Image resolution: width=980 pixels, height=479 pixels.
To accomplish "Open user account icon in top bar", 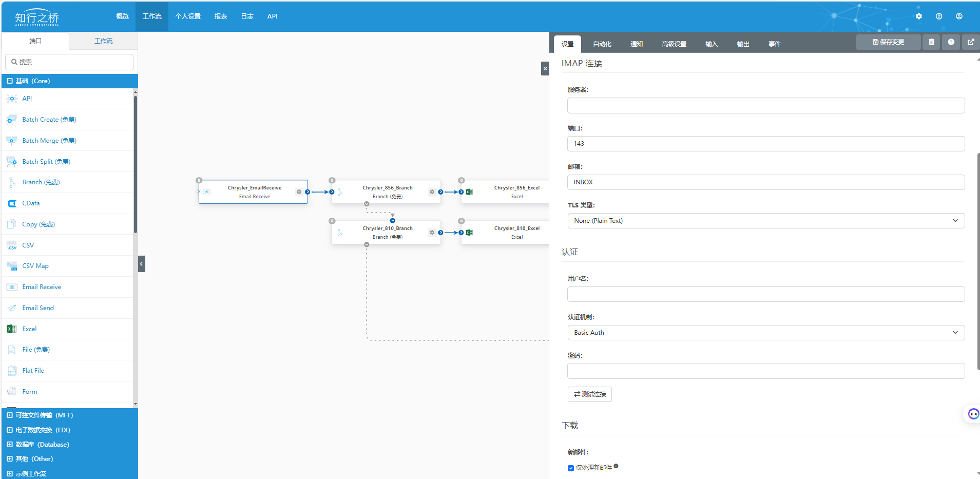I will (x=959, y=16).
